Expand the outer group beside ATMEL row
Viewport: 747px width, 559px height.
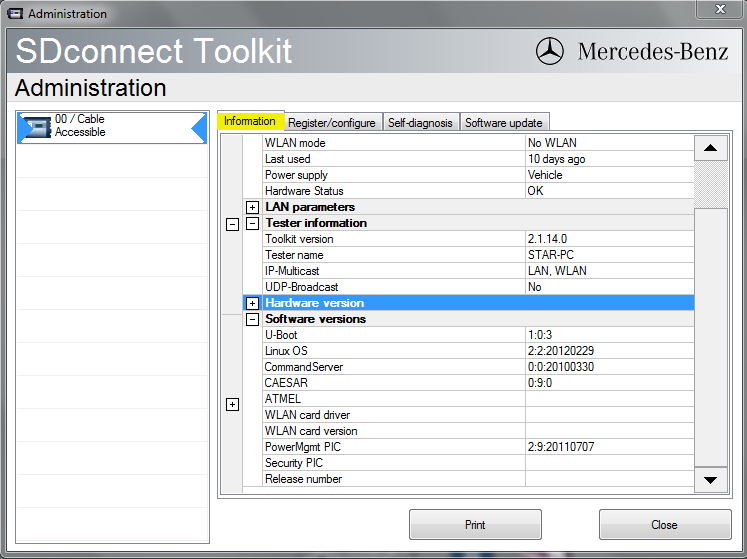tap(232, 405)
